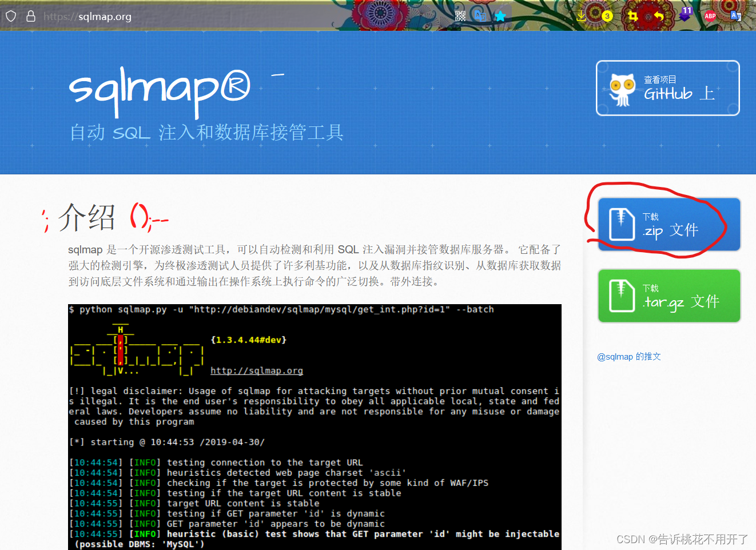This screenshot has width=756, height=550.
Task: Click the 介绍 section heading
Action: pos(87,217)
